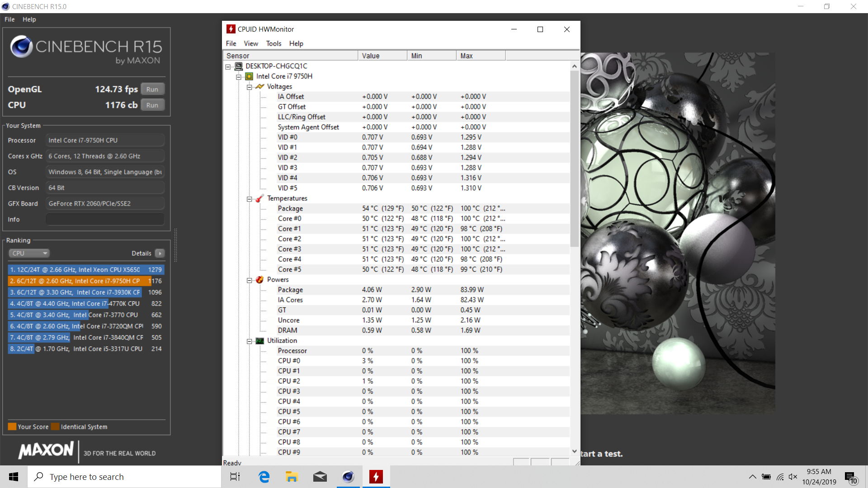
Task: Click the Powers flame icon
Action: tap(259, 280)
